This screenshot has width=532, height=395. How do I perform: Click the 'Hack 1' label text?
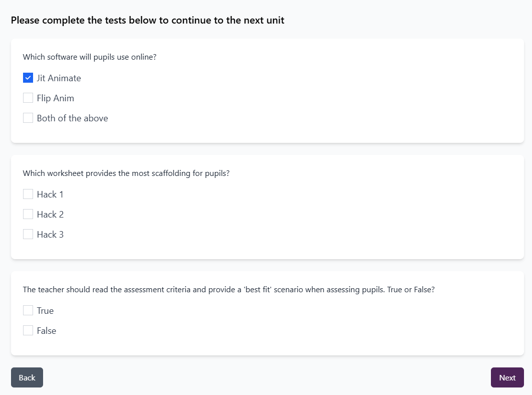[x=50, y=194]
